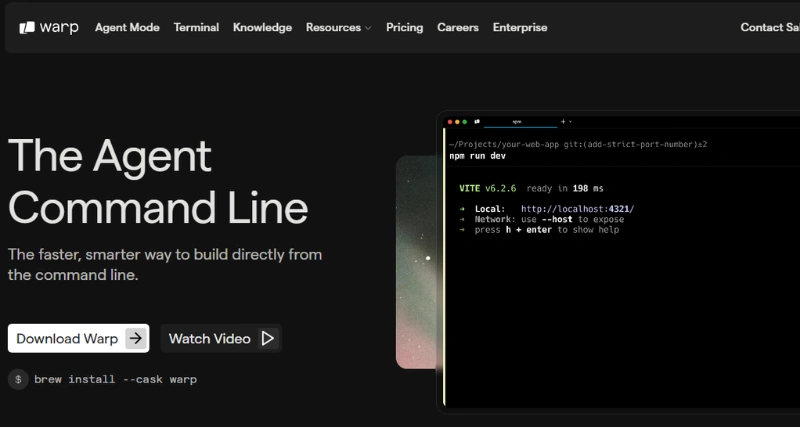Click the plus new tab icon in terminal
800x427 pixels.
click(x=562, y=121)
